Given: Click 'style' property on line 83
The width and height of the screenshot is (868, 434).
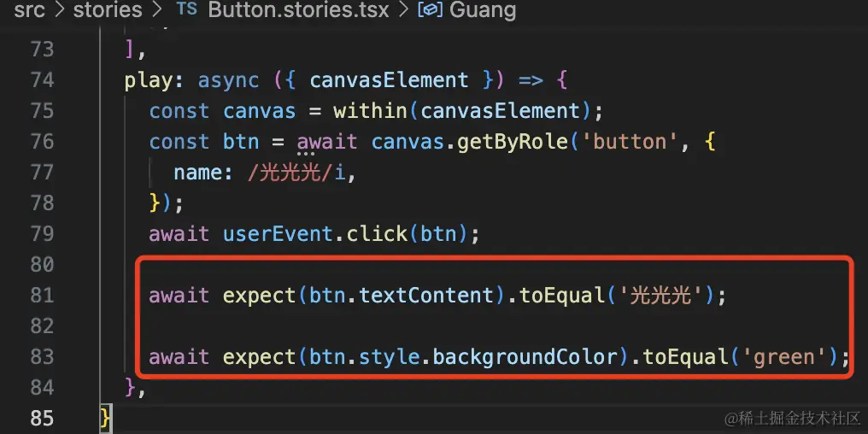Looking at the screenshot, I should (389, 357).
